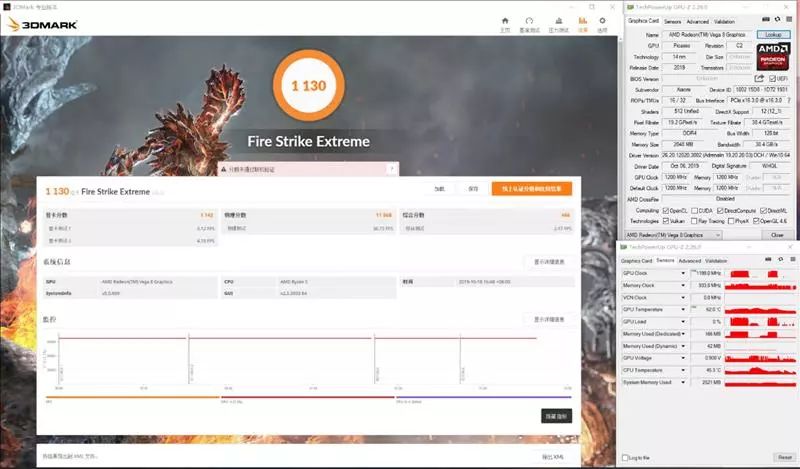
Task: Toggle the CUDA checkbox
Action: tap(694, 210)
